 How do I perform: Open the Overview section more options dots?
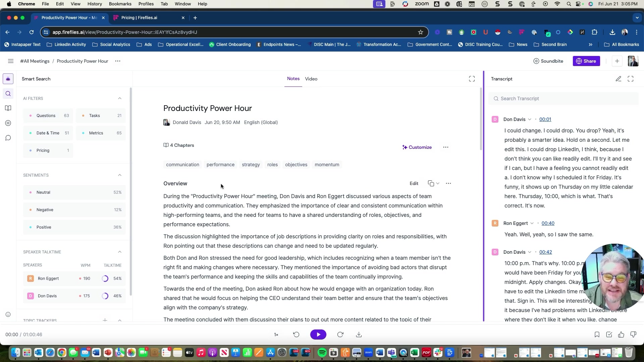(448, 183)
